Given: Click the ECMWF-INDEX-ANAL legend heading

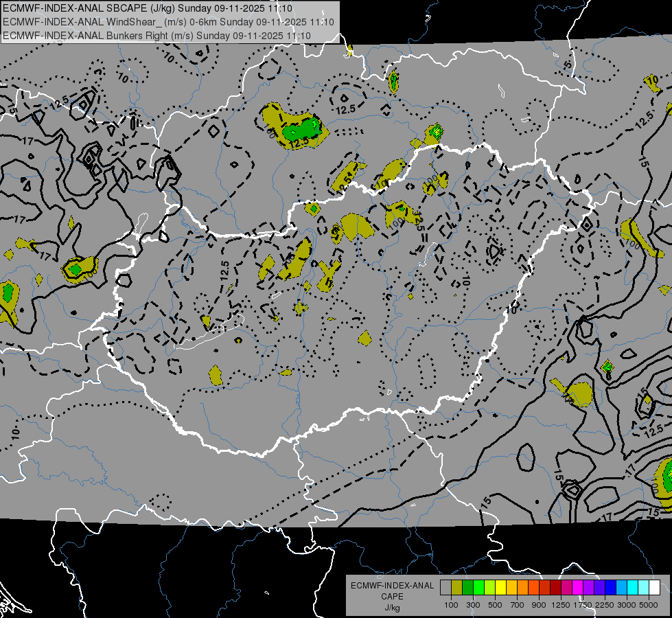Looking at the screenshot, I should click(x=392, y=586).
